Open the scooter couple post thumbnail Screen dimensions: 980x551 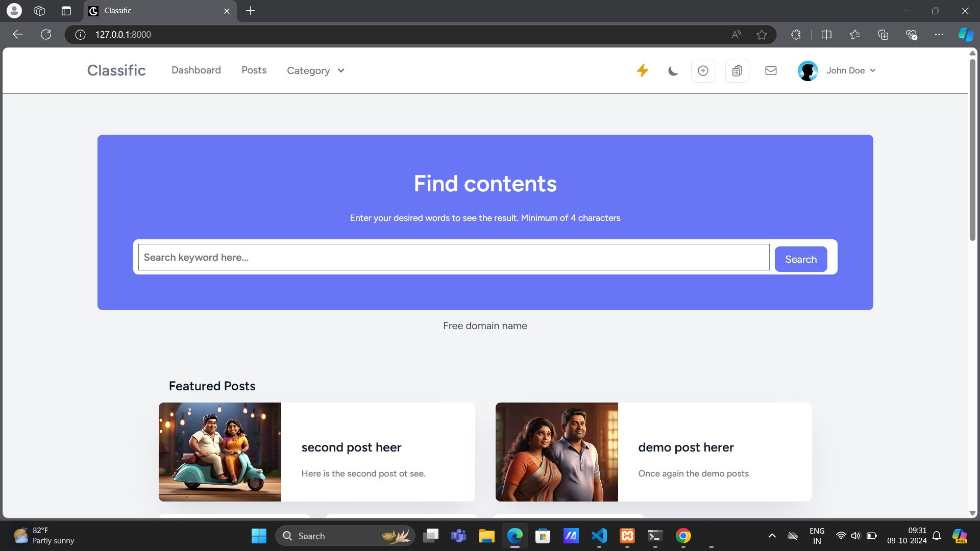pyautogui.click(x=220, y=452)
